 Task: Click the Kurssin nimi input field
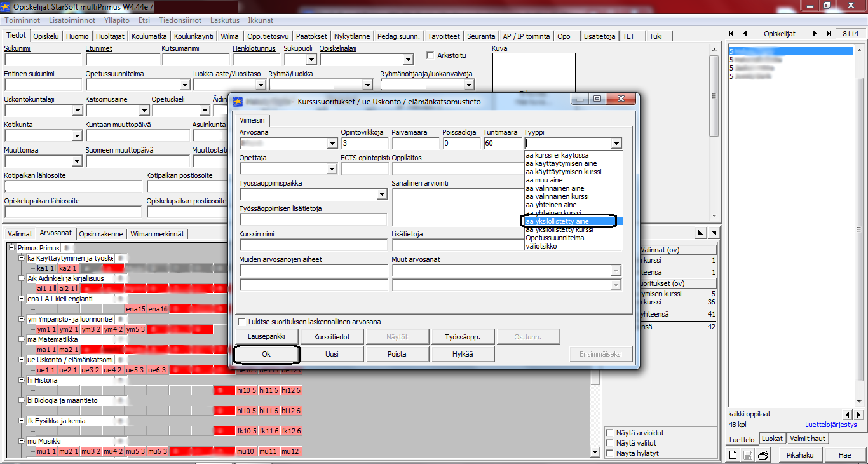point(313,245)
